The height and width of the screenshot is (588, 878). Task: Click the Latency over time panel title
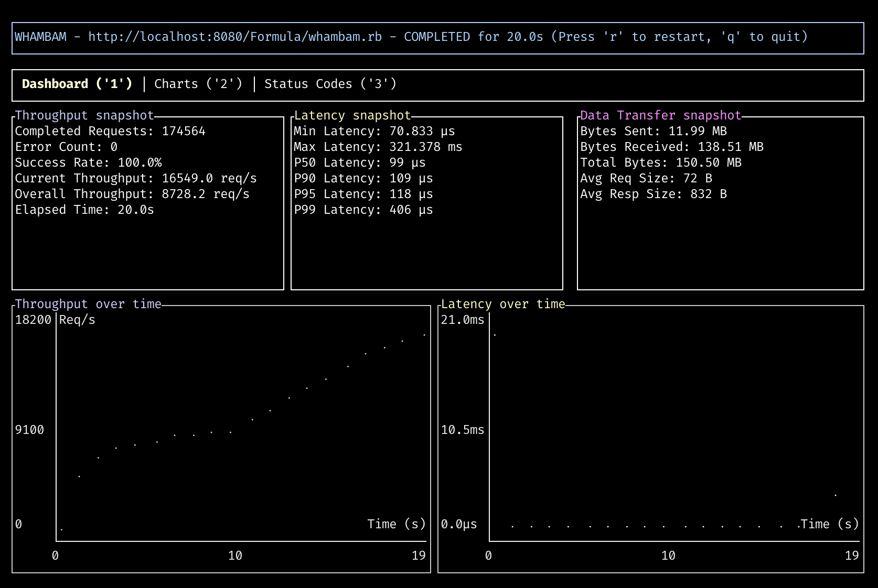[503, 304]
